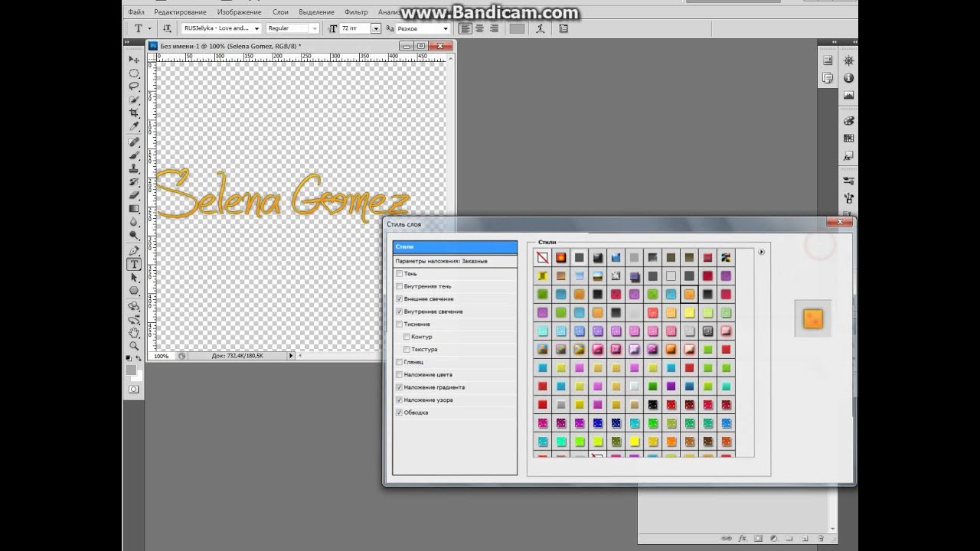Select the Blur tool
This screenshot has width=980, height=551.
tap(134, 222)
